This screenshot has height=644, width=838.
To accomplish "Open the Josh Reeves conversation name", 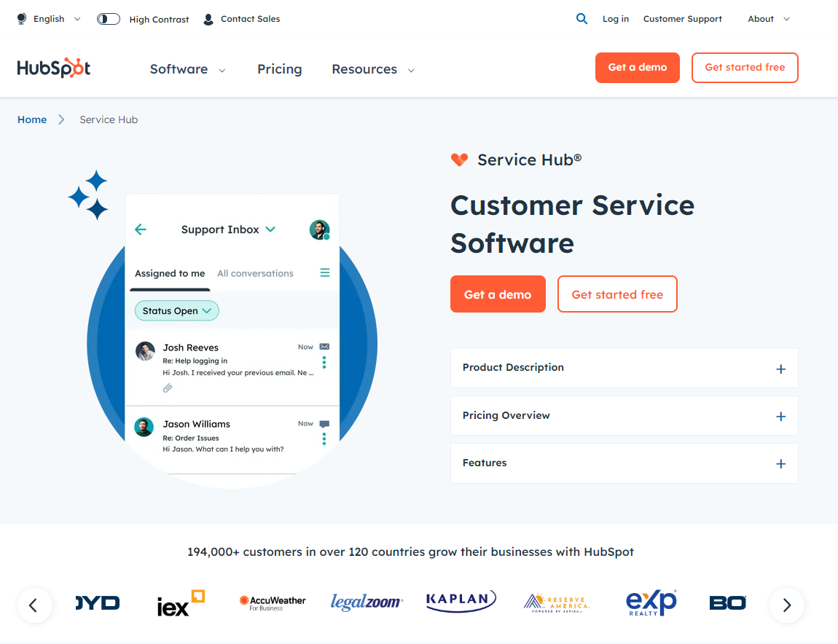I will click(190, 347).
